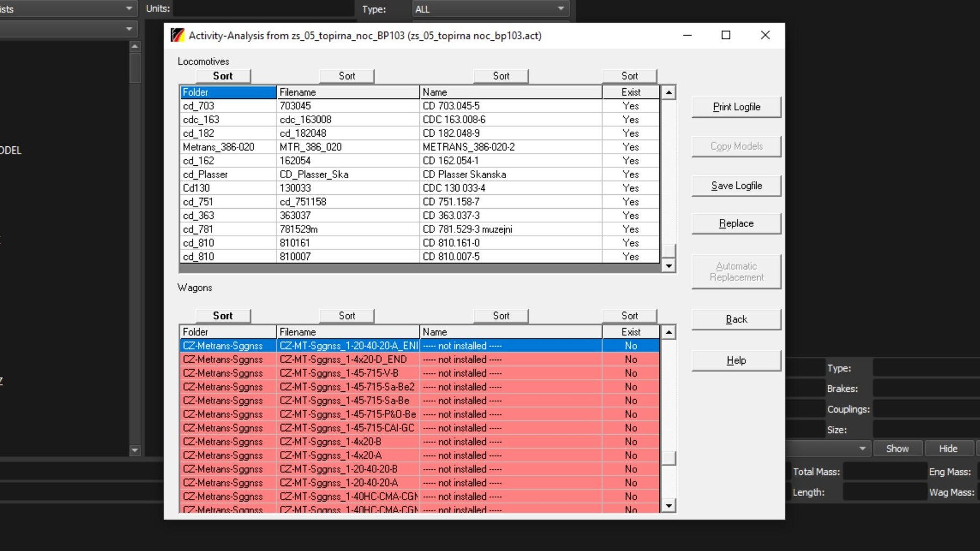Sort Locomotives by Name column

point(500,76)
